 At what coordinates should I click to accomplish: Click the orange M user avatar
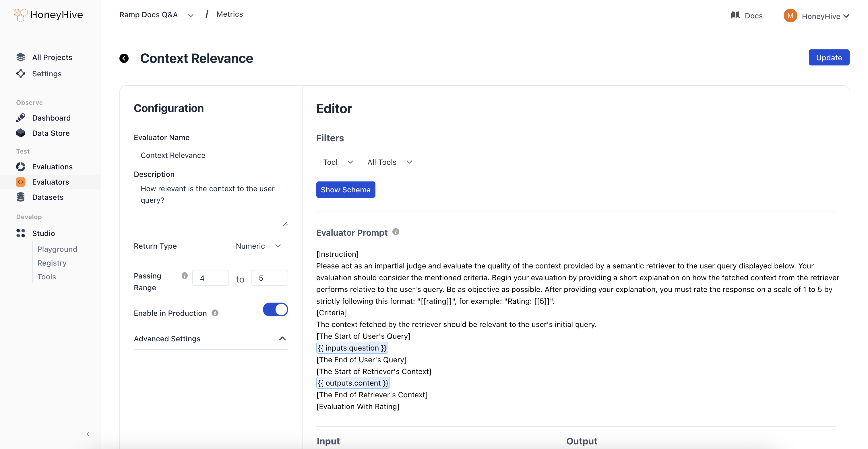(790, 16)
